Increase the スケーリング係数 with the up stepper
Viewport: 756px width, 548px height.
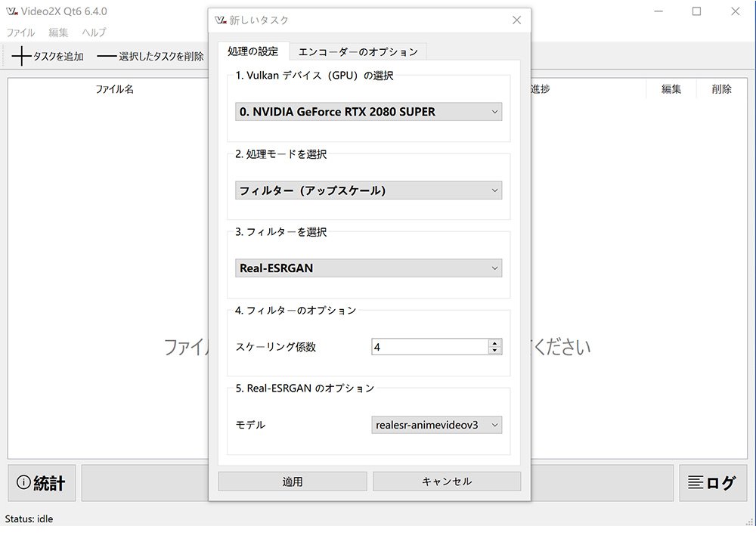[x=495, y=342]
